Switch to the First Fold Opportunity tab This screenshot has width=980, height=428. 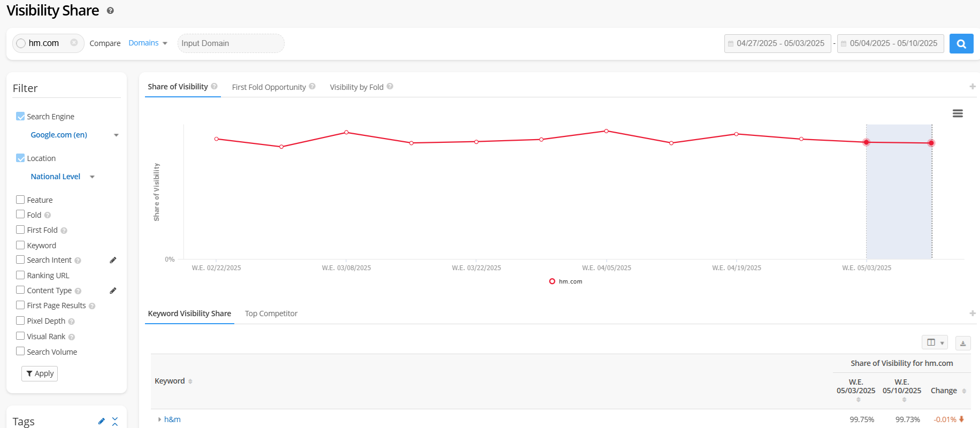tap(269, 87)
